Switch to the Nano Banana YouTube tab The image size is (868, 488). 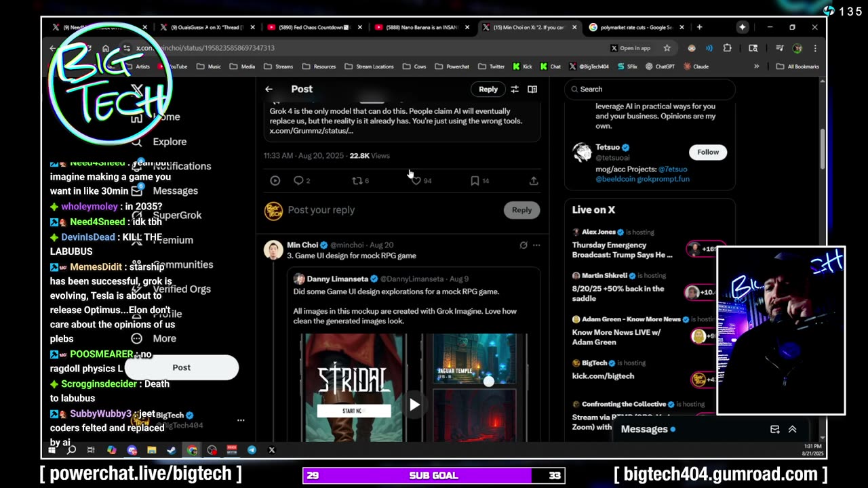(x=420, y=27)
